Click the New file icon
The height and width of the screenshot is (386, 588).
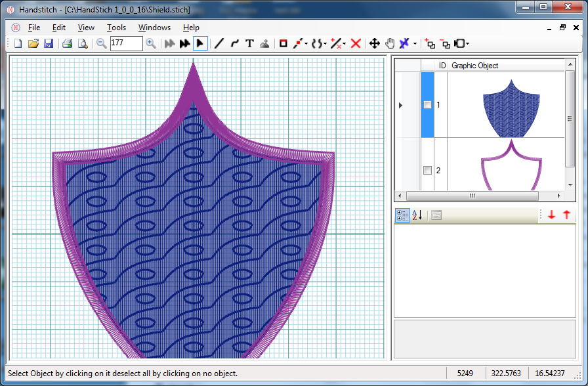click(18, 43)
